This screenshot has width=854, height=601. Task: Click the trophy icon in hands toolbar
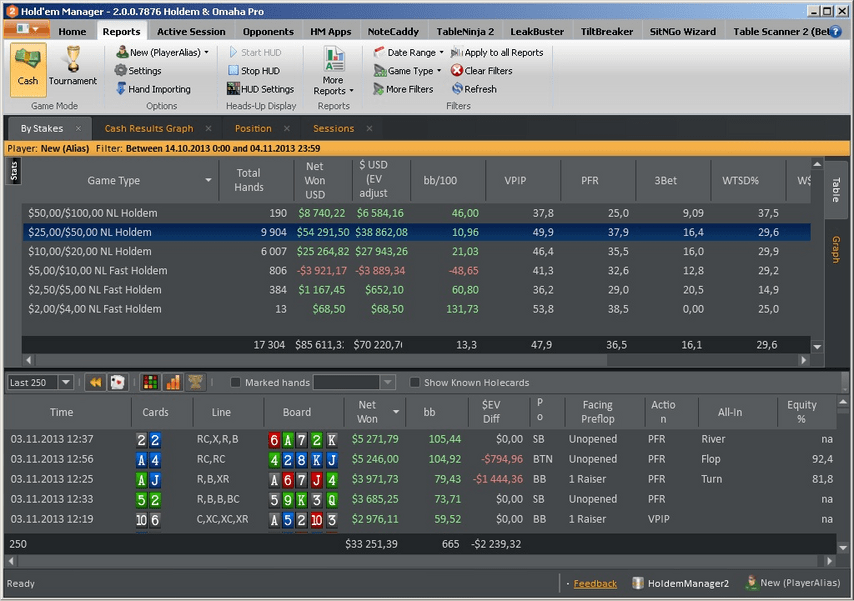(x=195, y=383)
